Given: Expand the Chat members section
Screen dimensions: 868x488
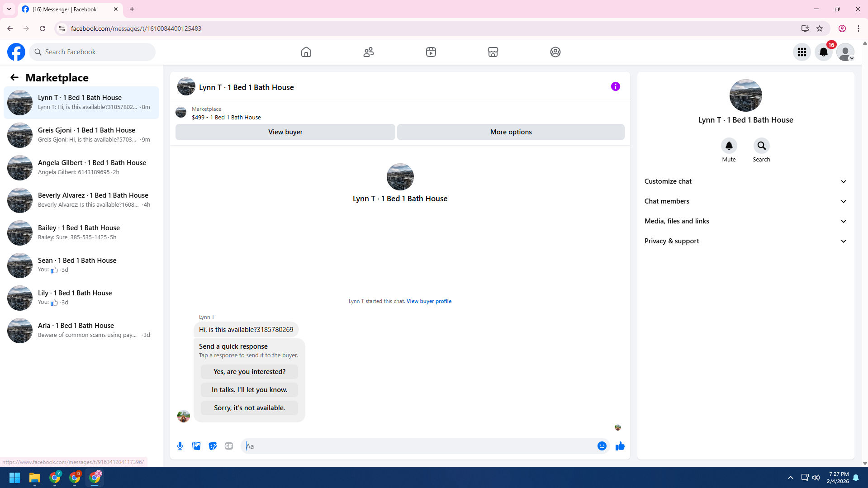Looking at the screenshot, I should coord(745,201).
